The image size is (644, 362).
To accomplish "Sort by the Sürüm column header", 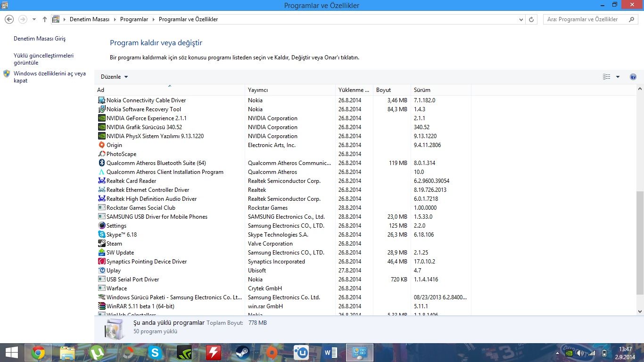I will 441,90.
